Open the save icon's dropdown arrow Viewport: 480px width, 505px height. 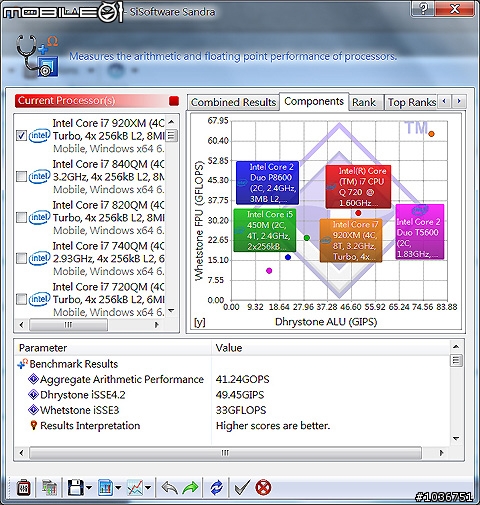pos(89,488)
